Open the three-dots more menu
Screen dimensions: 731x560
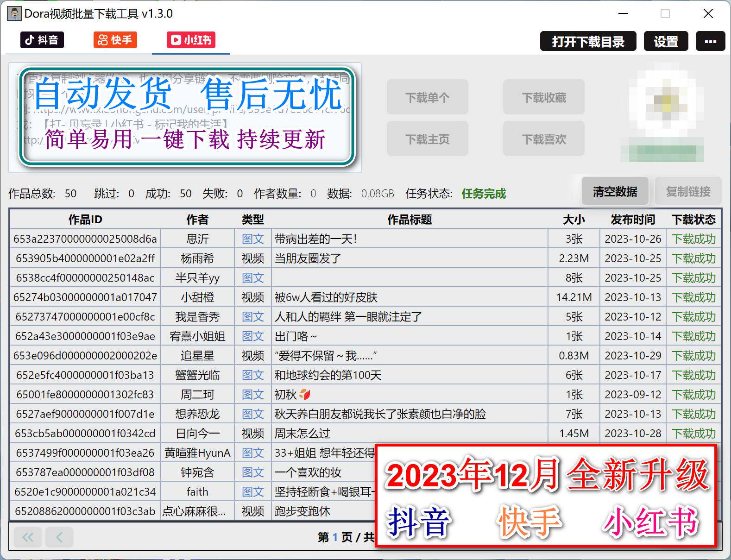[x=710, y=42]
